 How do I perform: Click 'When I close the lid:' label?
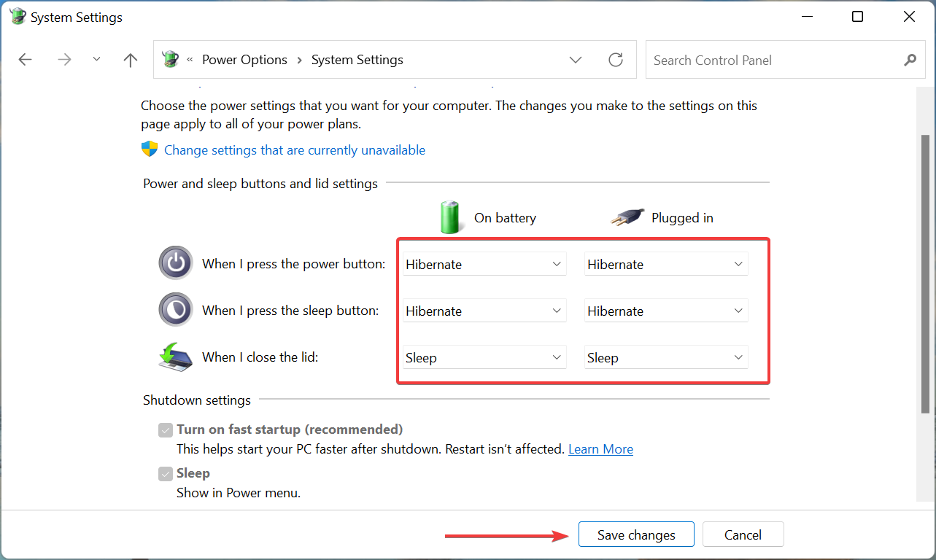click(x=260, y=357)
